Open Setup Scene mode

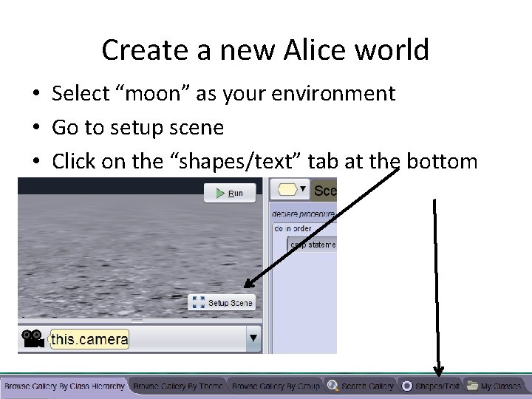(x=222, y=303)
